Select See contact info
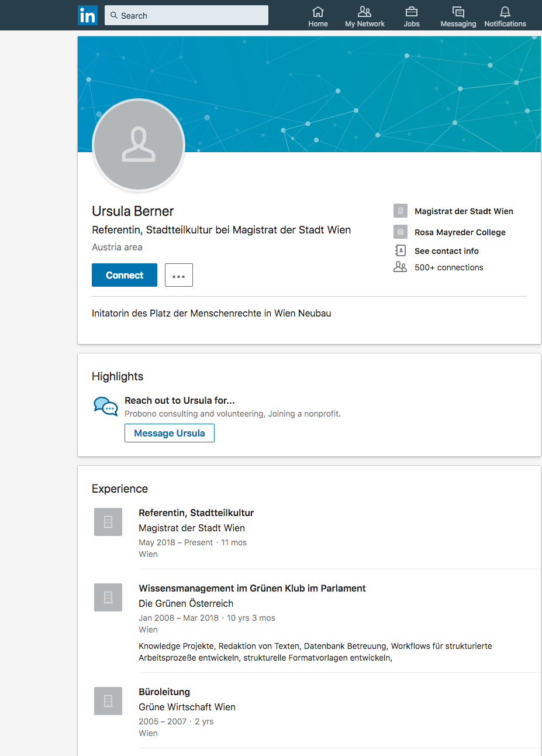Screen dimensions: 542x756 [447, 251]
